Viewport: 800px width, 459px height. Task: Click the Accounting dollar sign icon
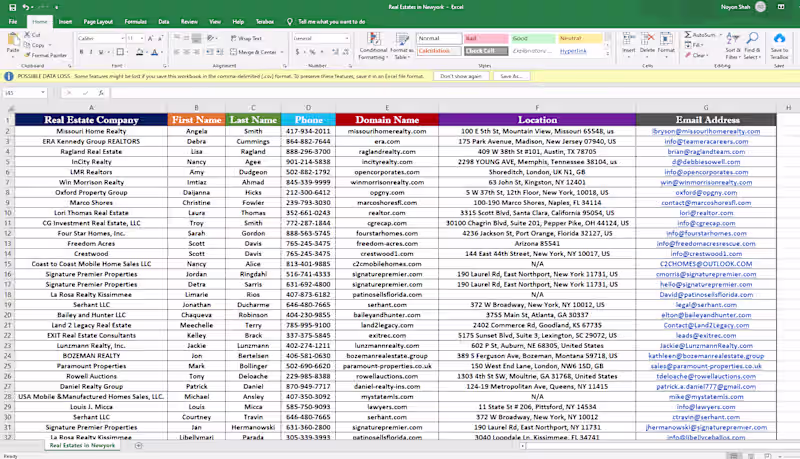pyautogui.click(x=297, y=52)
